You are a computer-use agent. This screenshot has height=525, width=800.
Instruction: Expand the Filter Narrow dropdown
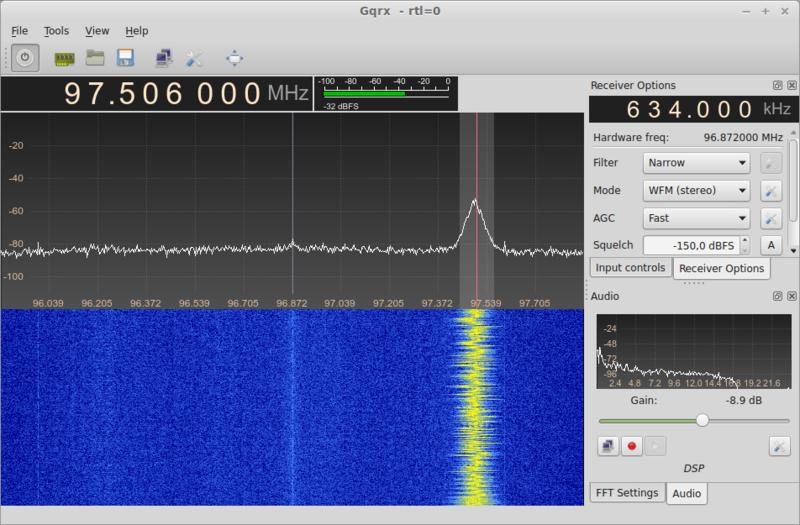[696, 163]
